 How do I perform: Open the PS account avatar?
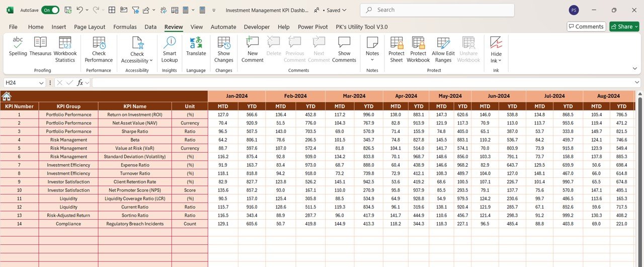pyautogui.click(x=574, y=10)
